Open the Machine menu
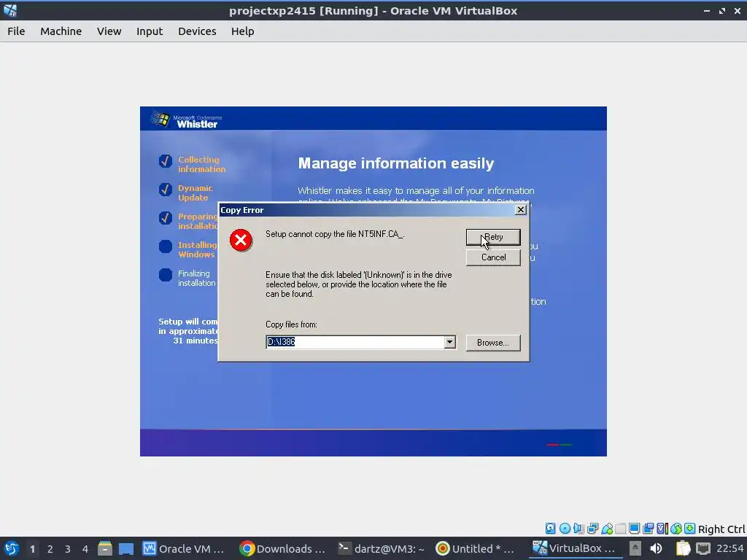 click(x=61, y=31)
